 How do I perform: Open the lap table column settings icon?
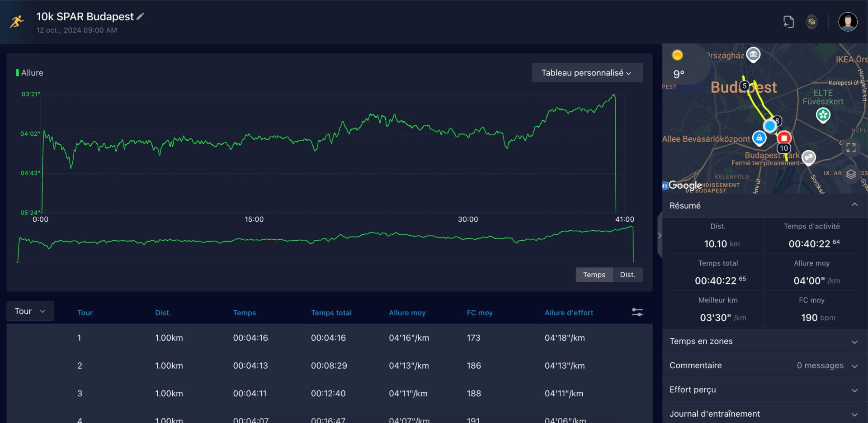coord(637,312)
